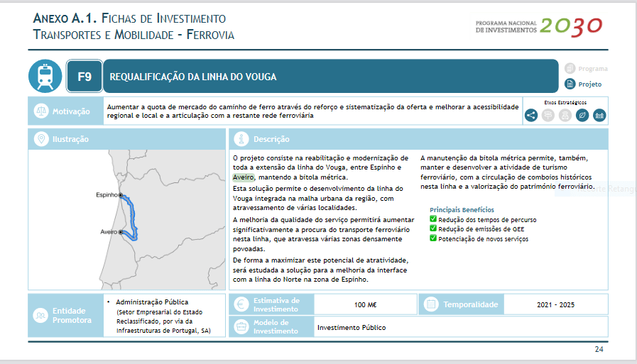
Task: Click the motivation sentence starting Aumentar a quota
Action: (x=312, y=111)
